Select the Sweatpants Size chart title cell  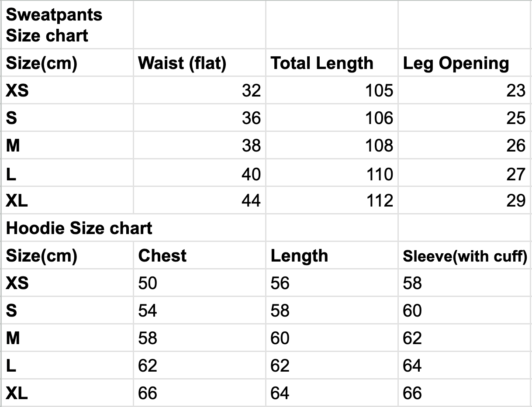(x=54, y=25)
